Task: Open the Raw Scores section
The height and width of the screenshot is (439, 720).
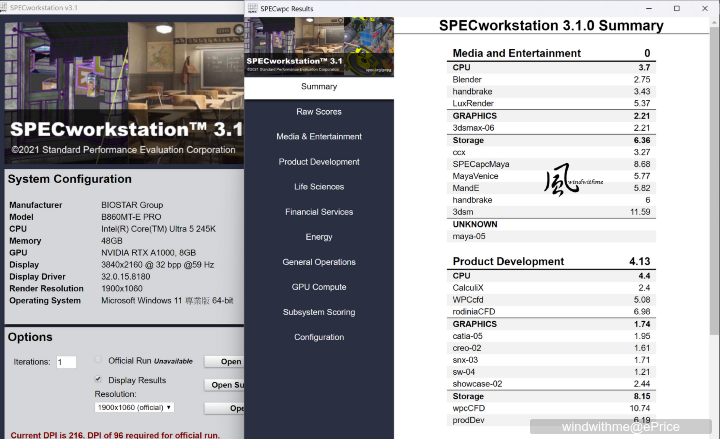Action: (319, 112)
